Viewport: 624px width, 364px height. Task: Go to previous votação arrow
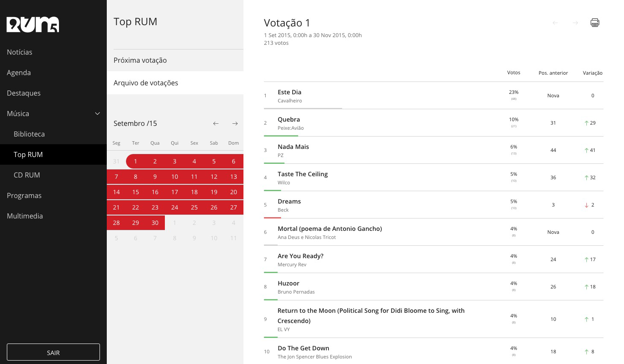[x=555, y=23]
